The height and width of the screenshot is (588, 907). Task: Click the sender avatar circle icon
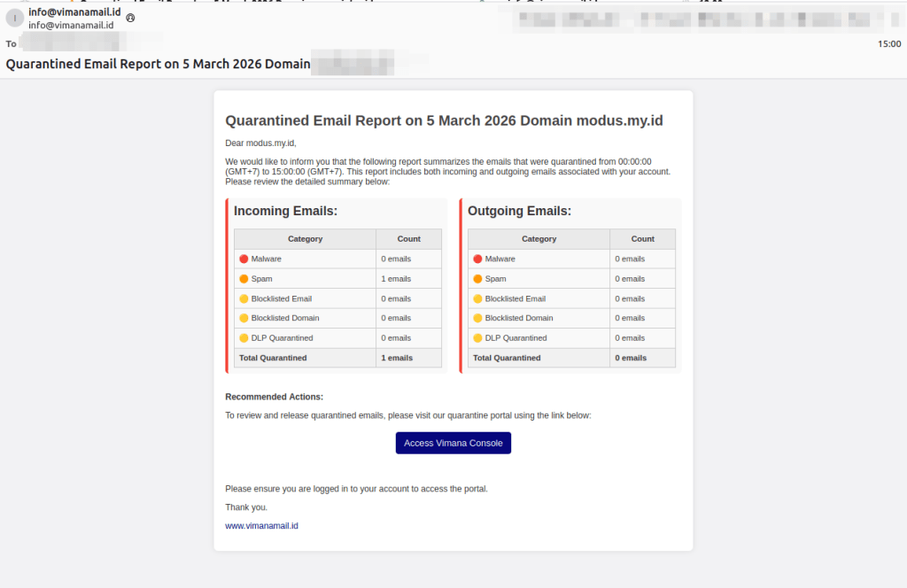coord(14,18)
